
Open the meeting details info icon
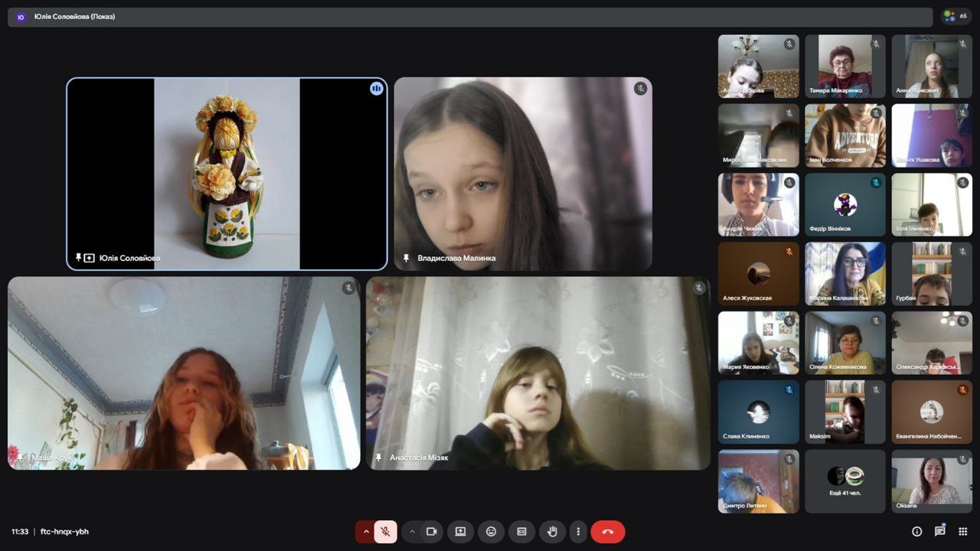[x=916, y=532]
